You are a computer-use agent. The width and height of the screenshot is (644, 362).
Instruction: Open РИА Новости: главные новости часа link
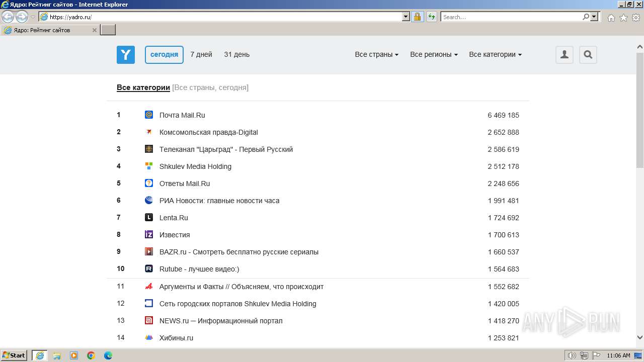(219, 201)
